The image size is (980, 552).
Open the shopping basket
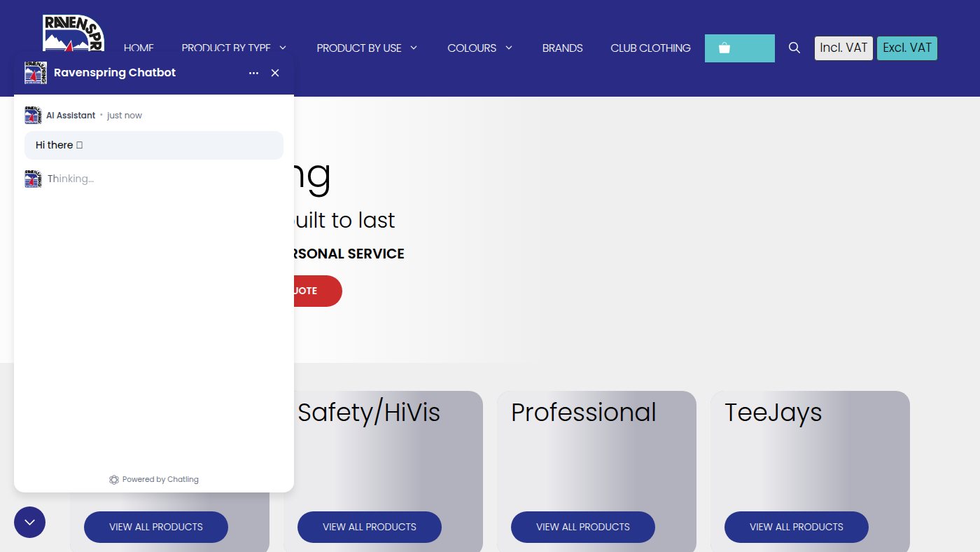(x=739, y=48)
